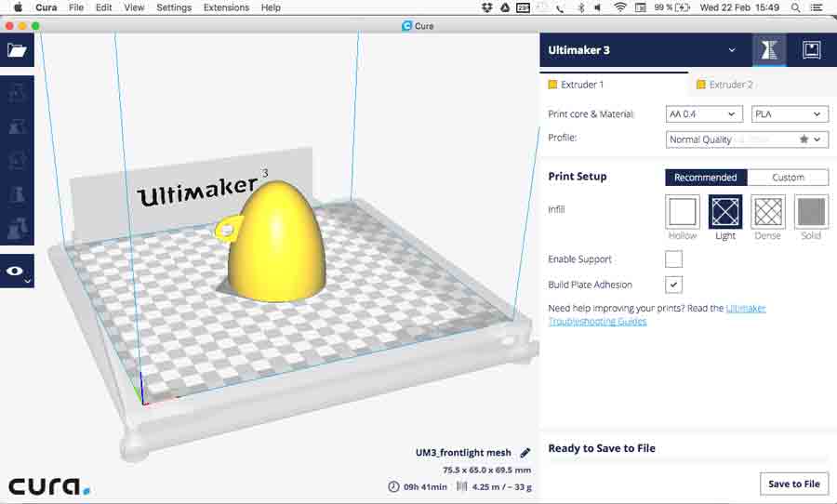The height and width of the screenshot is (504, 837).
Task: Select the Hollow infill icon
Action: [x=683, y=212]
